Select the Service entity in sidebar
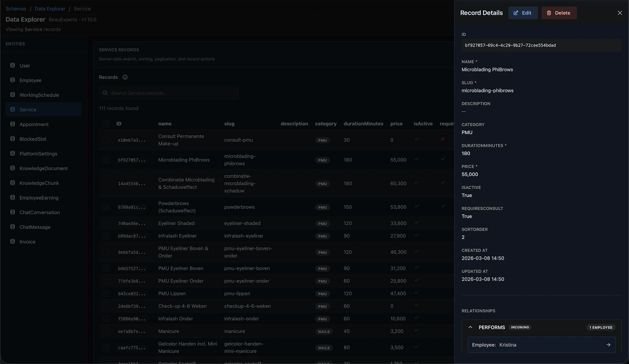This screenshot has height=364, width=629. [x=44, y=110]
